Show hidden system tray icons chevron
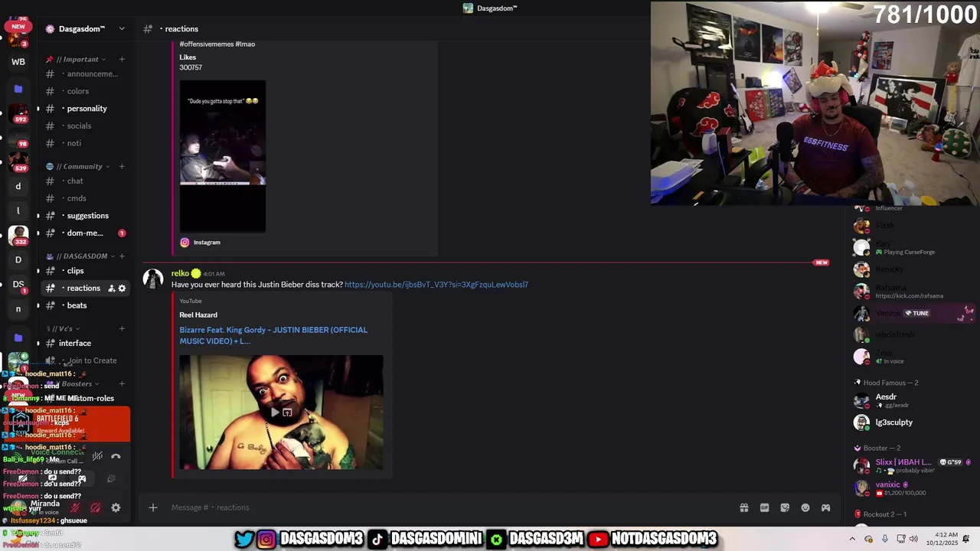This screenshot has width=980, height=551. 852,540
